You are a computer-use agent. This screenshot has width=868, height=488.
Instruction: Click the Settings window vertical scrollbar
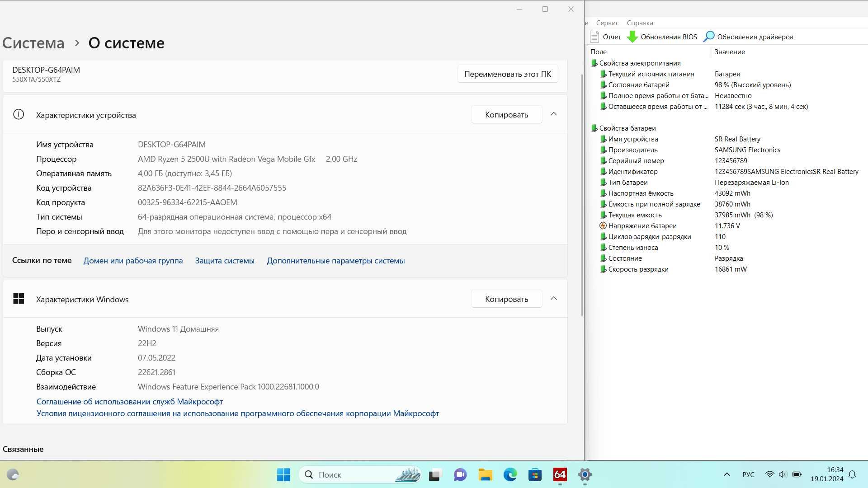[x=582, y=194]
